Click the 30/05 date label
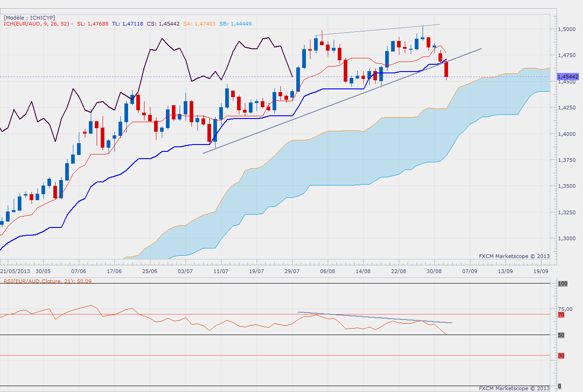The image size is (583, 392). (x=44, y=271)
